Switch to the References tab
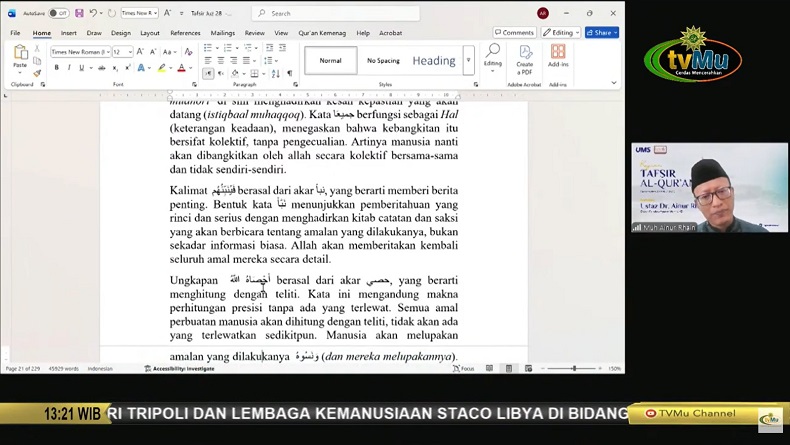This screenshot has width=790, height=445. pos(185,33)
